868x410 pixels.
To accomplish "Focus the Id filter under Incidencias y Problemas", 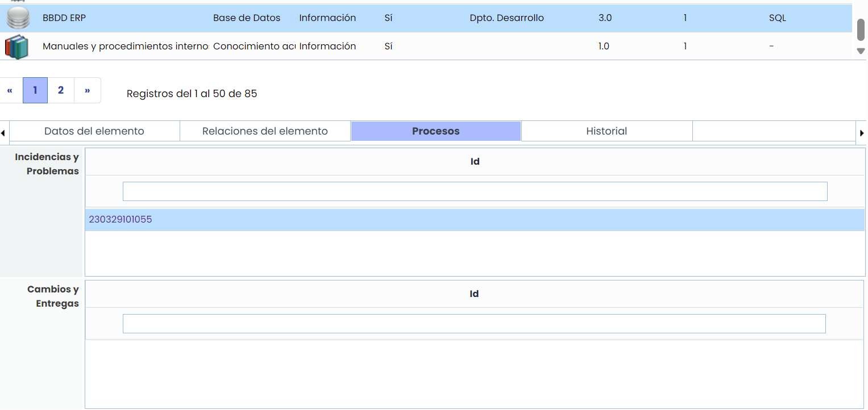I will click(x=475, y=191).
